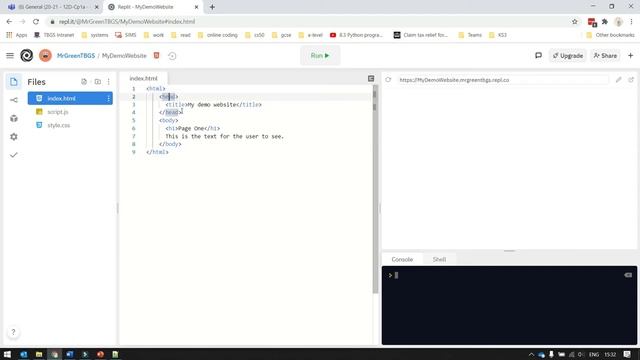
Task: Open preview in a new tab
Action: pos(631,80)
